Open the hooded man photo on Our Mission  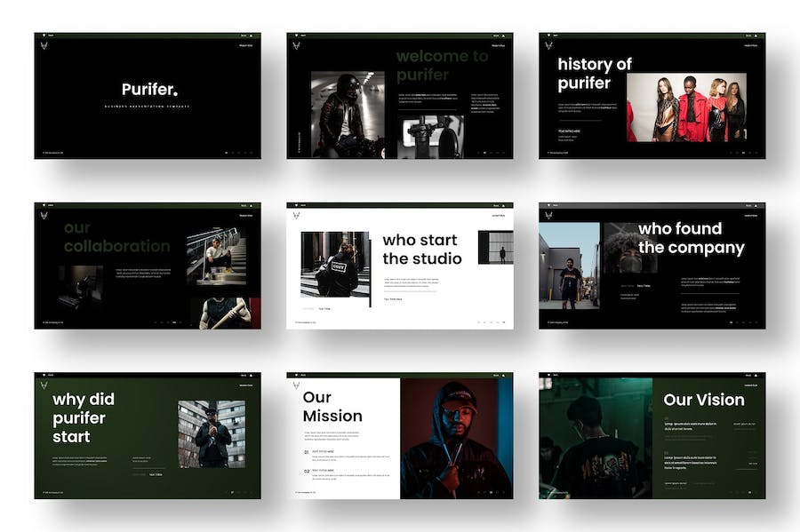(456, 438)
